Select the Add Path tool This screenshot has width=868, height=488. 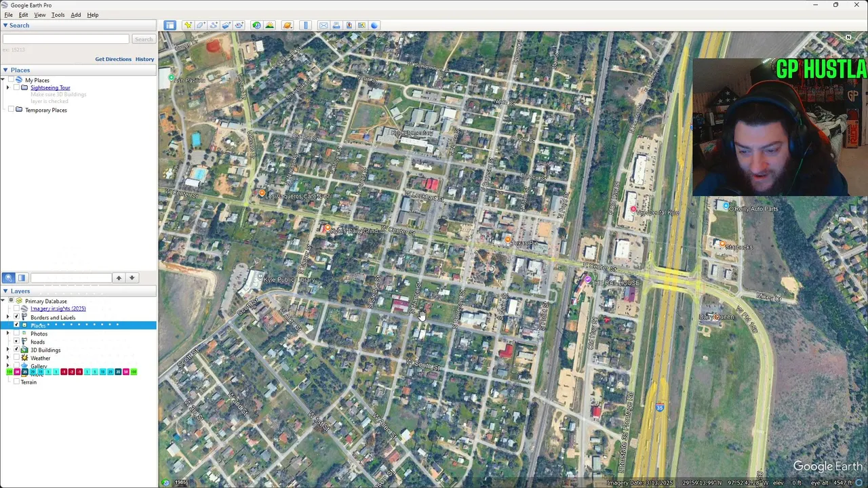click(214, 25)
